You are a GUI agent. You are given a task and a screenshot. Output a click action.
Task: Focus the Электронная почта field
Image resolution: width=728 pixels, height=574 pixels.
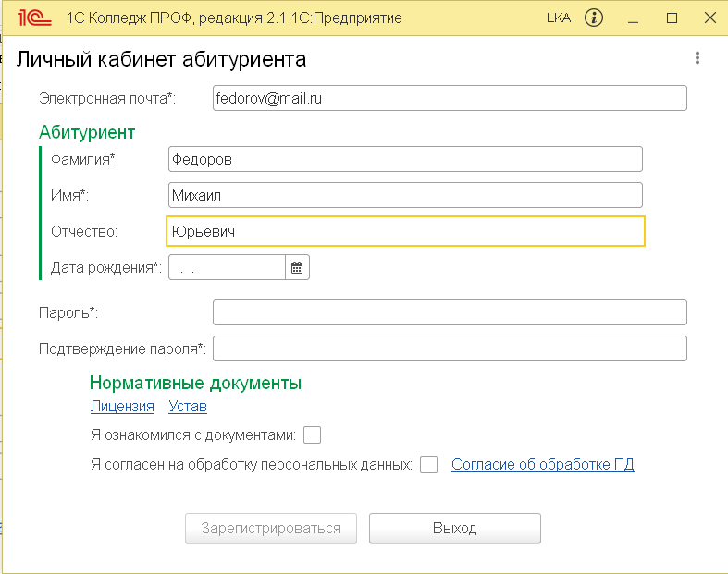(x=449, y=97)
